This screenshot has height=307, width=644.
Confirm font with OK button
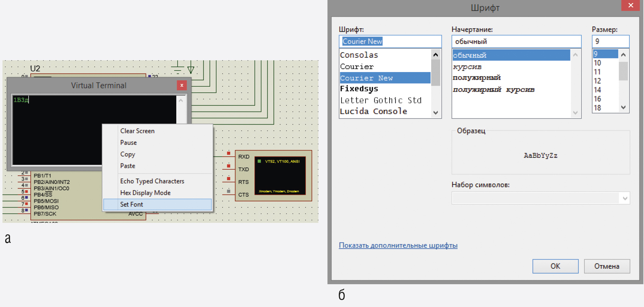pyautogui.click(x=555, y=266)
